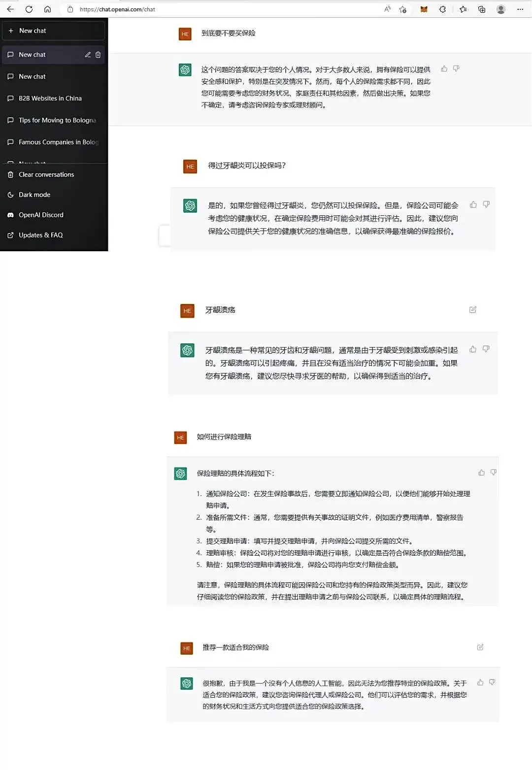Open browser settings three-dot menu
This screenshot has height=770, width=532.
coord(520,9)
